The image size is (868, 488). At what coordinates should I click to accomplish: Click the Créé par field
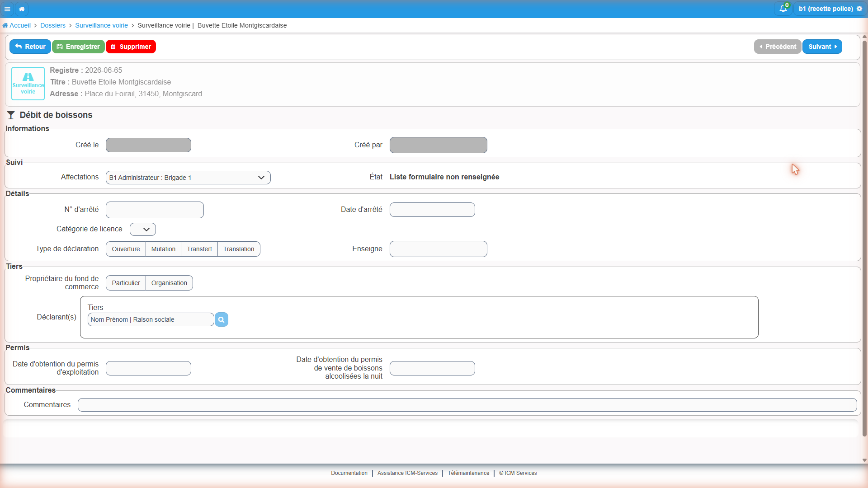[439, 145]
